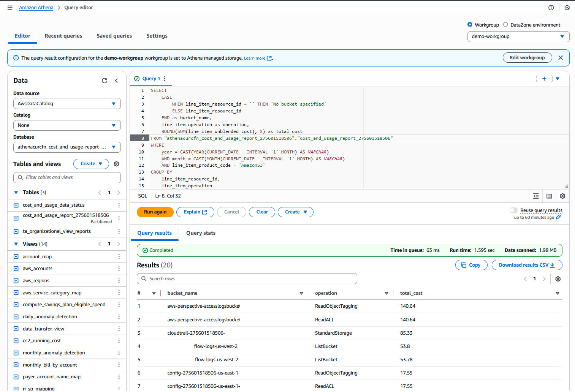
Task: Open the navigation hamburger menu
Action: click(10, 7)
